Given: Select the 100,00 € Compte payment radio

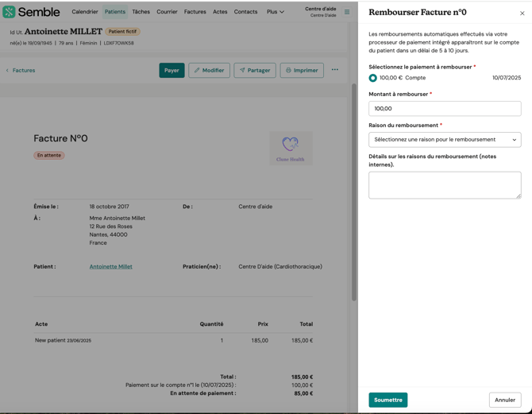Looking at the screenshot, I should click(x=373, y=78).
